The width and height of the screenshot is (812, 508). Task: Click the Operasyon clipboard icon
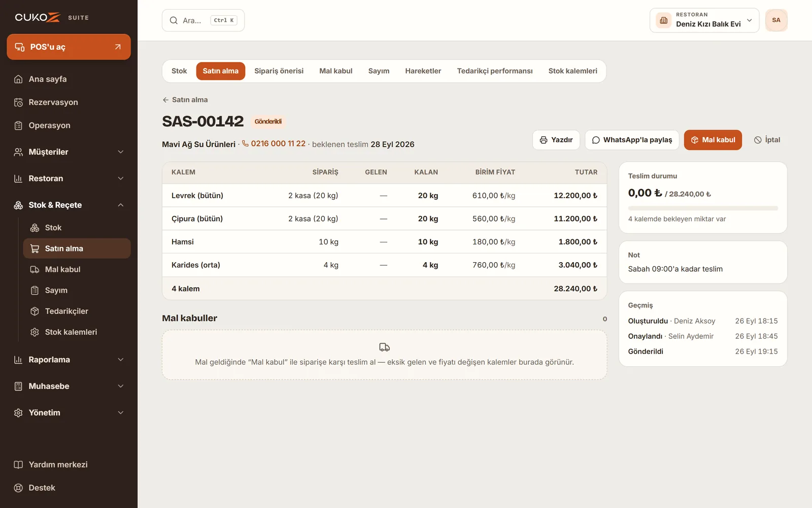click(x=18, y=125)
